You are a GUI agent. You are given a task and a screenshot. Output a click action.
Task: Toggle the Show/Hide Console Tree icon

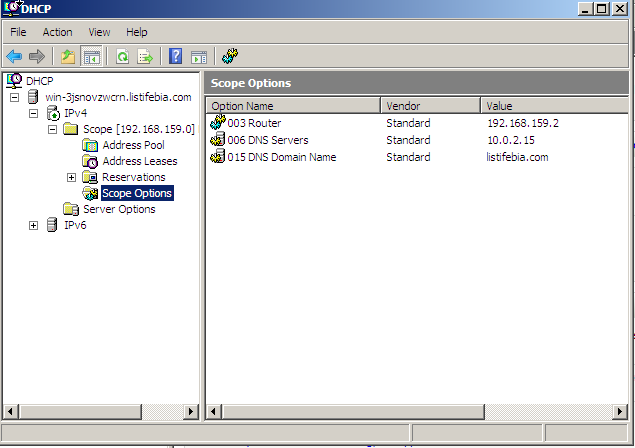coord(92,56)
